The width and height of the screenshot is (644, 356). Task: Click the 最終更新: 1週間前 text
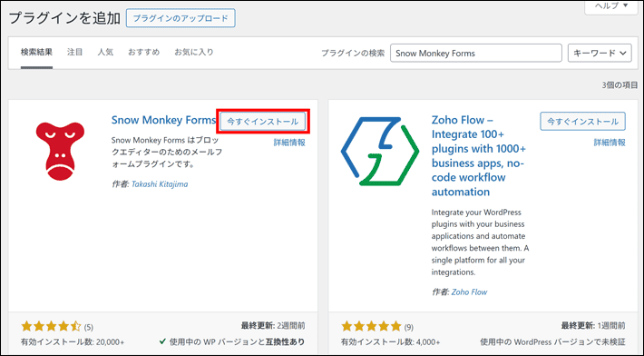tap(593, 326)
